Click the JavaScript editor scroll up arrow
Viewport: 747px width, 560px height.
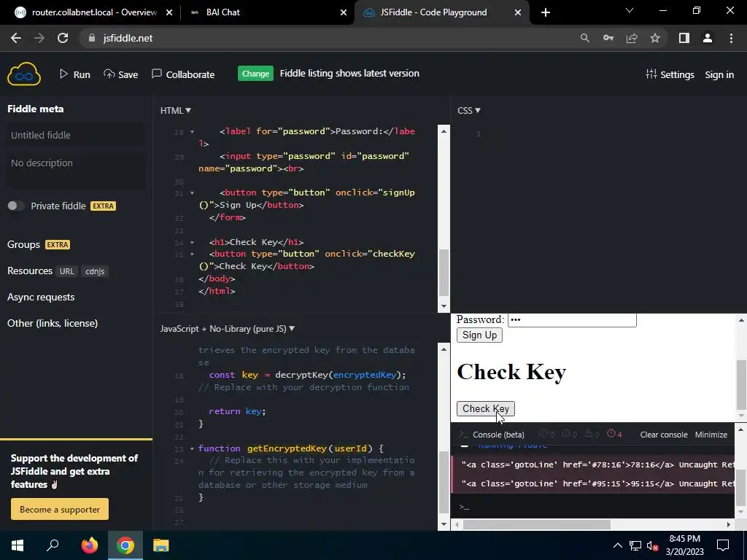click(x=444, y=349)
